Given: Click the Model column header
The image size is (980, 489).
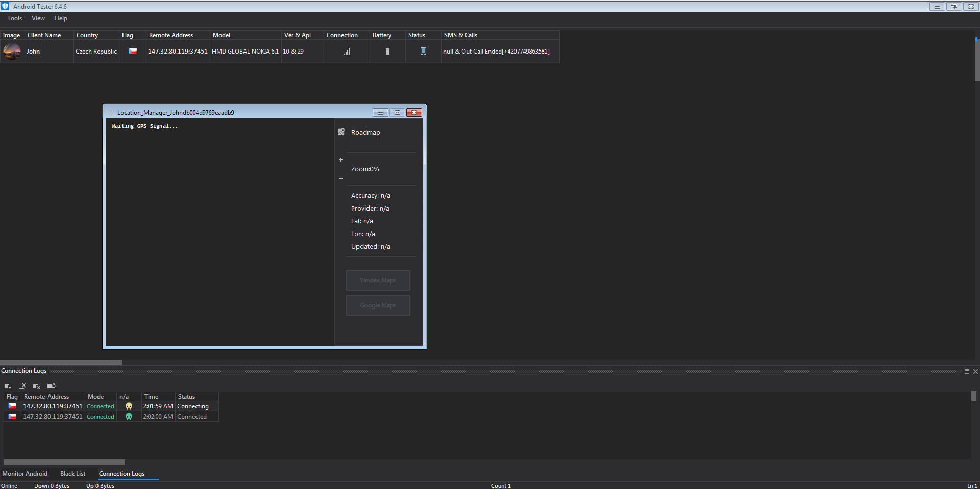Looking at the screenshot, I should [222, 35].
